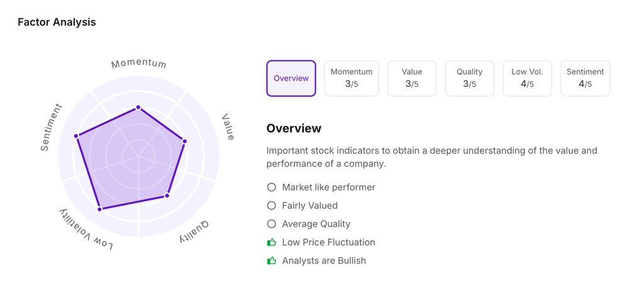Click the circle icon next to Fairly Valued

point(272,206)
